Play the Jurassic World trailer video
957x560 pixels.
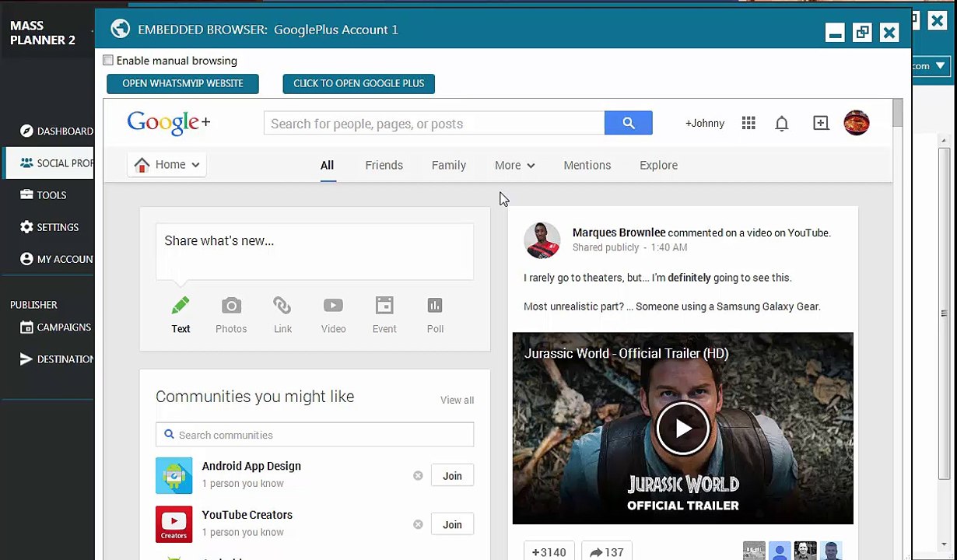pos(682,428)
